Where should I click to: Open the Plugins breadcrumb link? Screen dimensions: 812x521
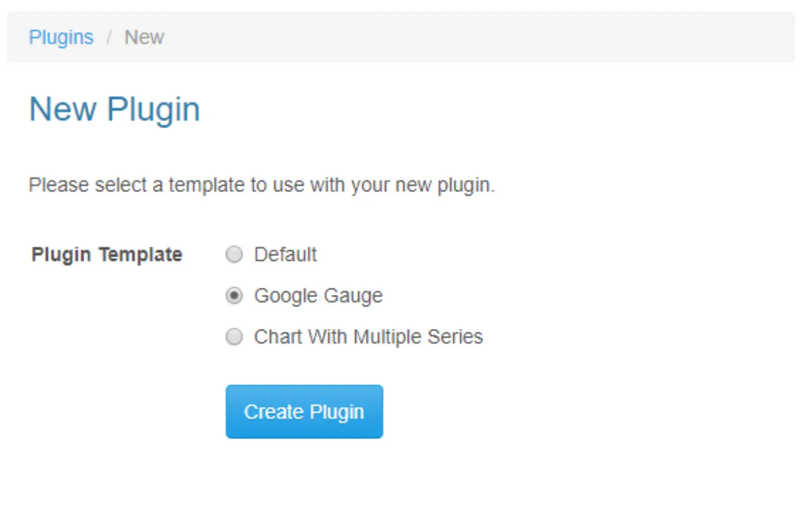point(61,38)
